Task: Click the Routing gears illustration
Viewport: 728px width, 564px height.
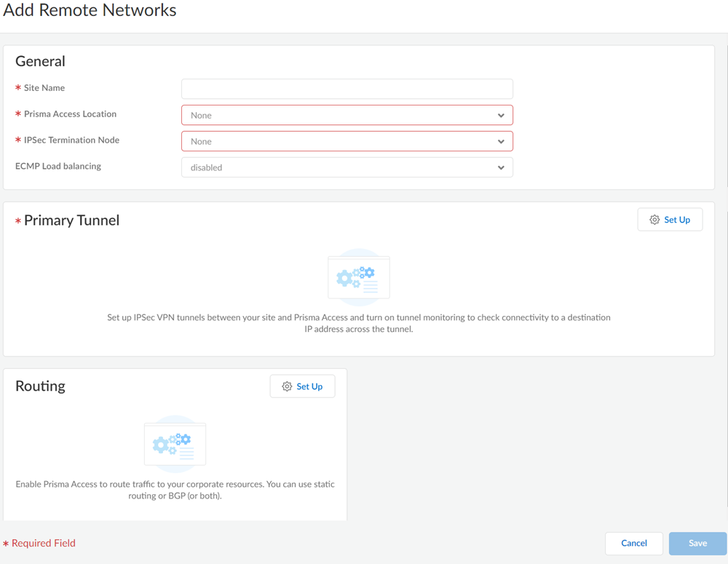Action: [x=175, y=442]
